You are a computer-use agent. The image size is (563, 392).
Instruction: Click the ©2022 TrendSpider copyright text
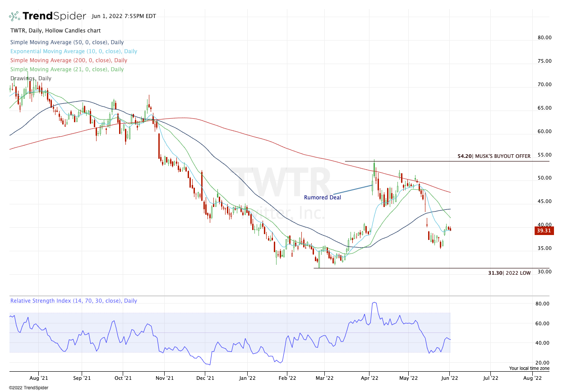(28, 387)
